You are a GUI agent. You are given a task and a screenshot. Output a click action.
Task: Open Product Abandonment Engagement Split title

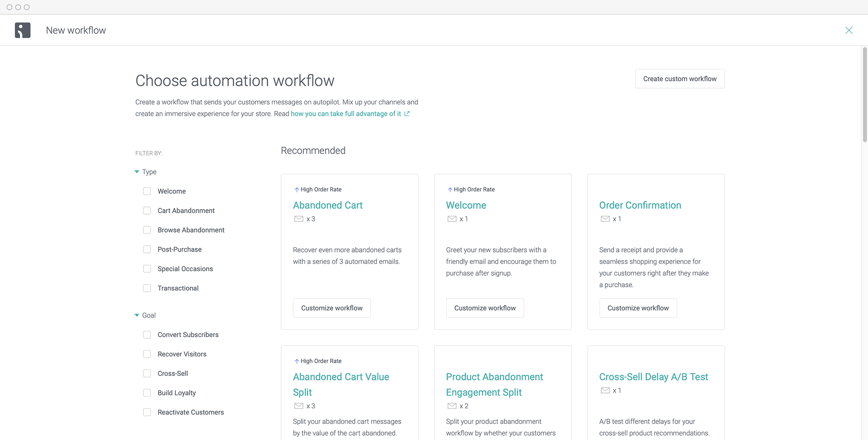coord(495,384)
